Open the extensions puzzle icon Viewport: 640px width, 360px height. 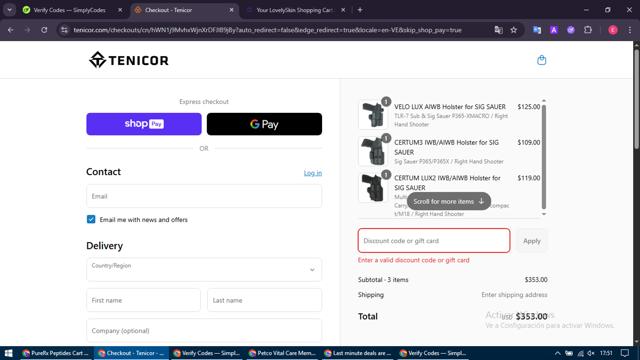[588, 30]
